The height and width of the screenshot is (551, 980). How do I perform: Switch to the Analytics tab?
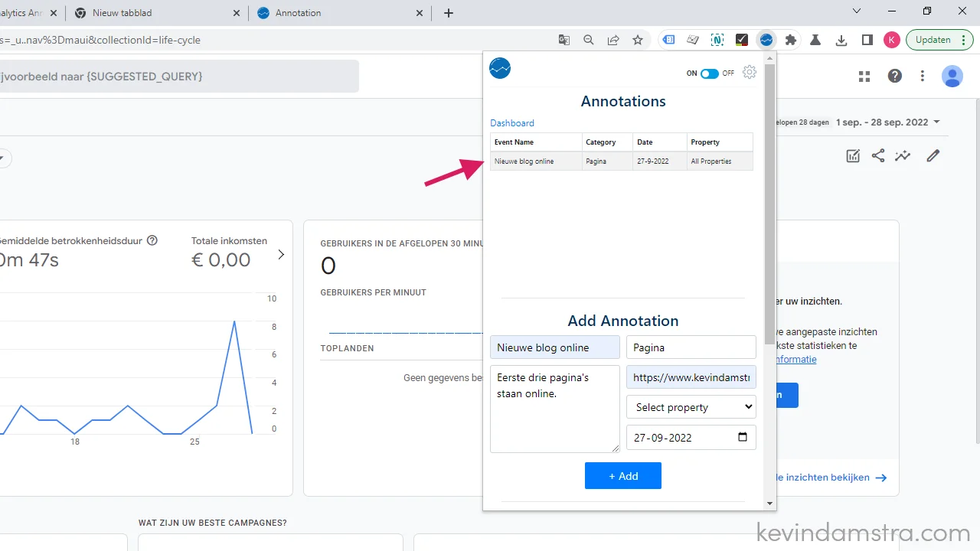coord(31,13)
